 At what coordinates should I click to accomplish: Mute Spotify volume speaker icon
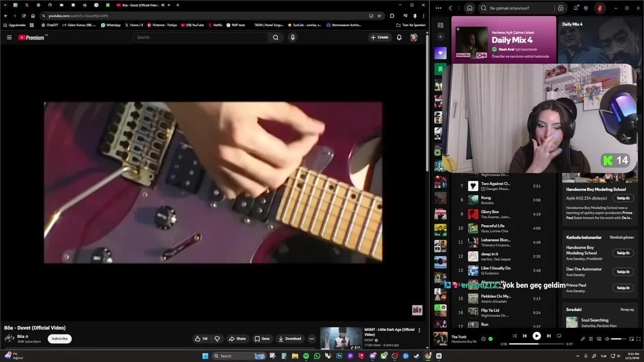coord(607,339)
